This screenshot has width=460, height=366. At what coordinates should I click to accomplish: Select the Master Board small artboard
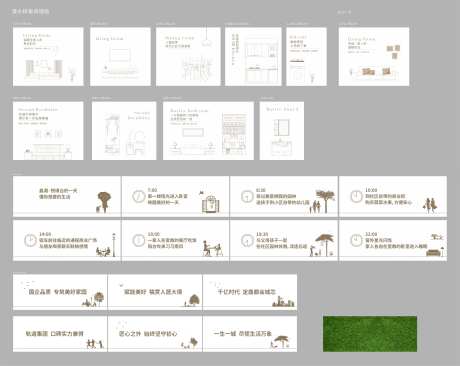coord(282,131)
